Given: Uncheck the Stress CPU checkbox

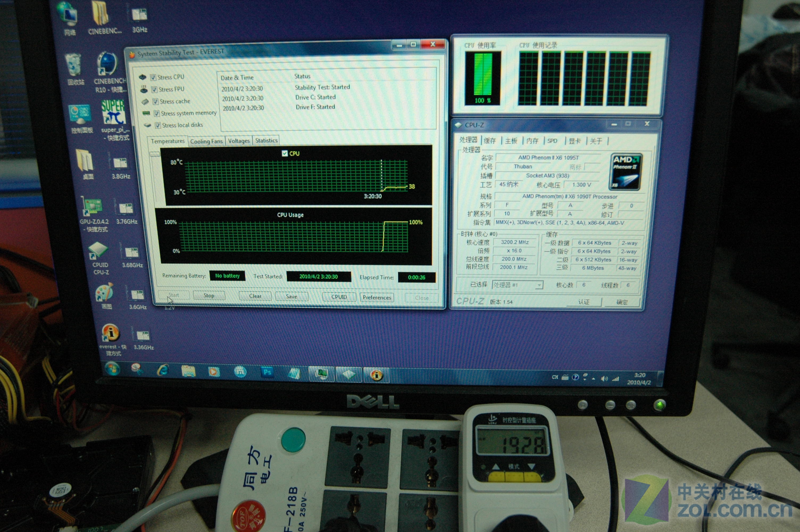Looking at the screenshot, I should 153,77.
